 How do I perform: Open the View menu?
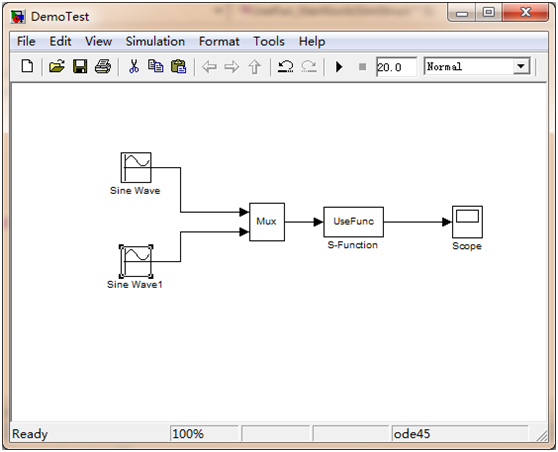click(x=98, y=41)
